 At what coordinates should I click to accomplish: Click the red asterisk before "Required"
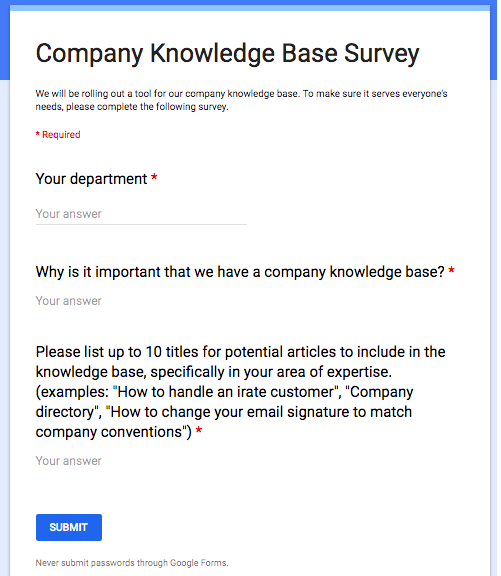(x=37, y=134)
